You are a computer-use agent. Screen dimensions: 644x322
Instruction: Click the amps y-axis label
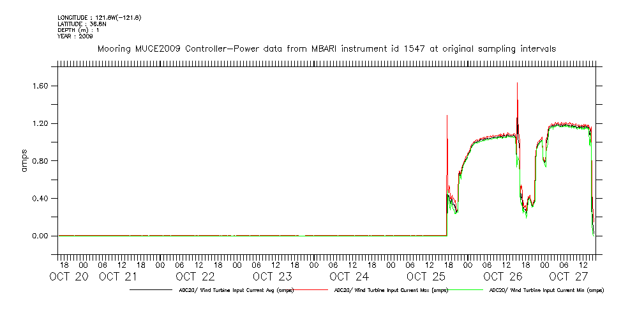pos(26,161)
